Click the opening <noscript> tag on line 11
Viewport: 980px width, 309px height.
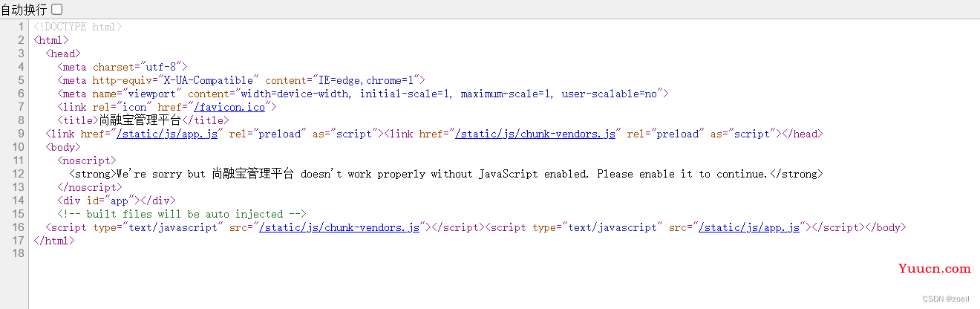[x=87, y=160]
